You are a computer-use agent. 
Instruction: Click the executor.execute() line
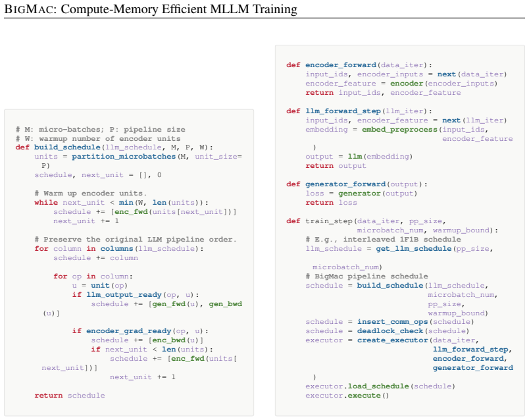tap(347, 395)
